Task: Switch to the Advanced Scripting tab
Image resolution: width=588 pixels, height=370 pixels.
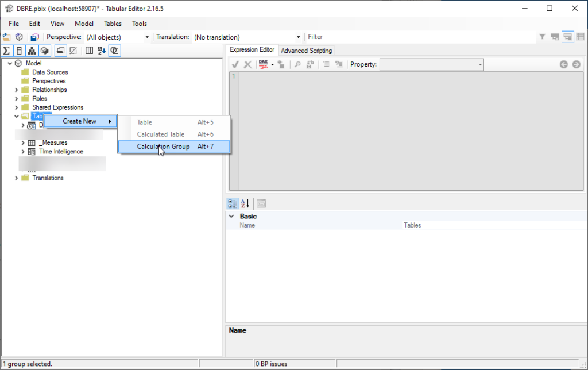Action: (x=307, y=51)
